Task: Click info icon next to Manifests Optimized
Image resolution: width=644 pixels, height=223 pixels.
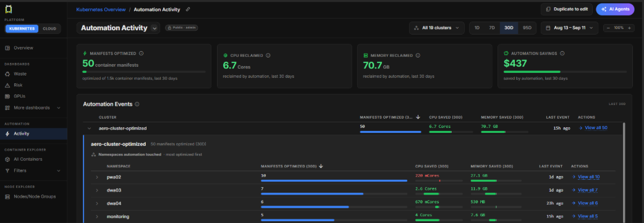Action: click(142, 53)
